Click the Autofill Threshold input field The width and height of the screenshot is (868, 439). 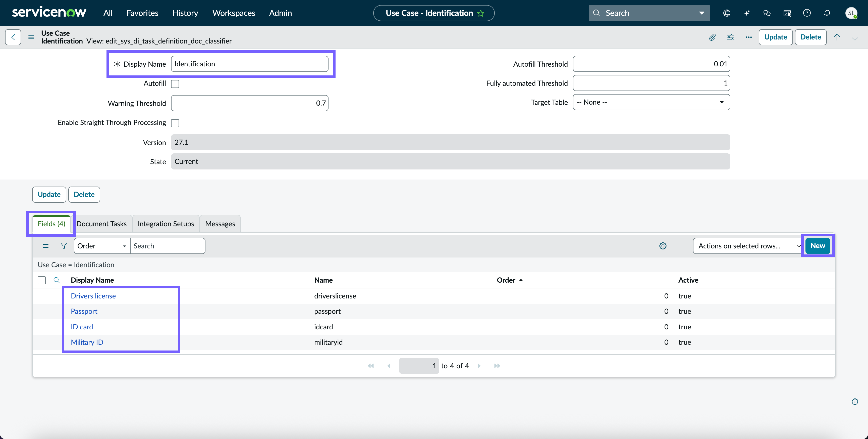coord(651,64)
